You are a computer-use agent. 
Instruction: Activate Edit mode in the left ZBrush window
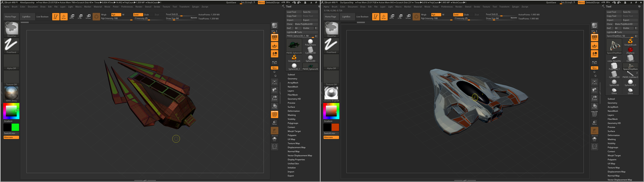(56, 17)
